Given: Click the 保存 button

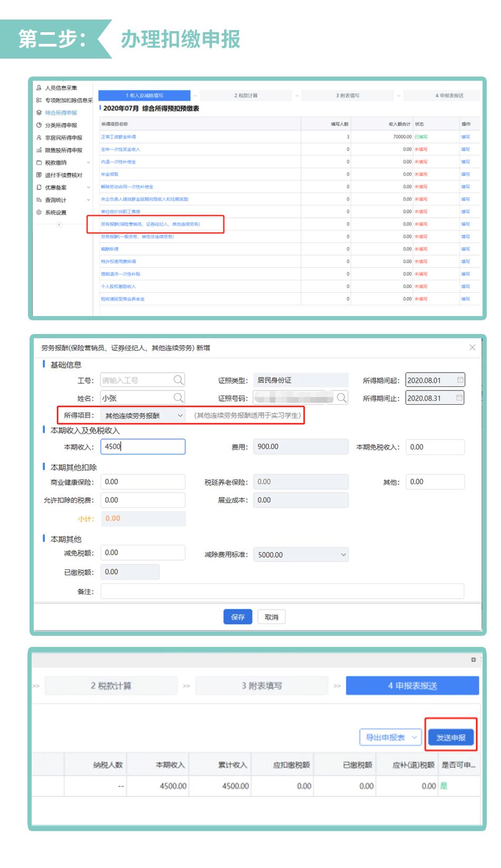Looking at the screenshot, I should (238, 617).
